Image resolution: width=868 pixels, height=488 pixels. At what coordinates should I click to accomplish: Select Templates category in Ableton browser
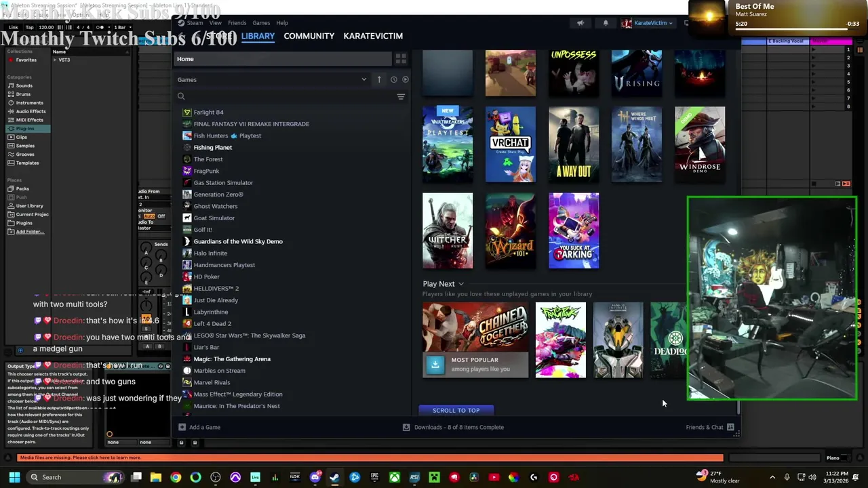pos(27,163)
